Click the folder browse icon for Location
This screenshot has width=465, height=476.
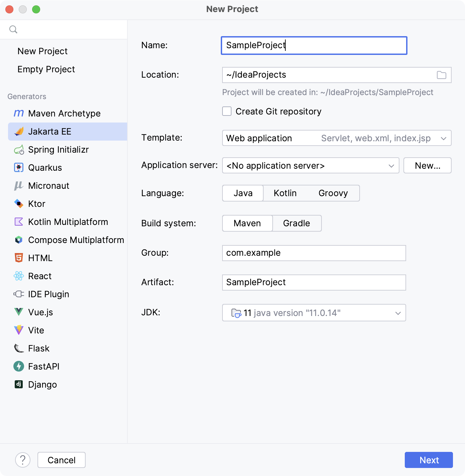pos(442,75)
